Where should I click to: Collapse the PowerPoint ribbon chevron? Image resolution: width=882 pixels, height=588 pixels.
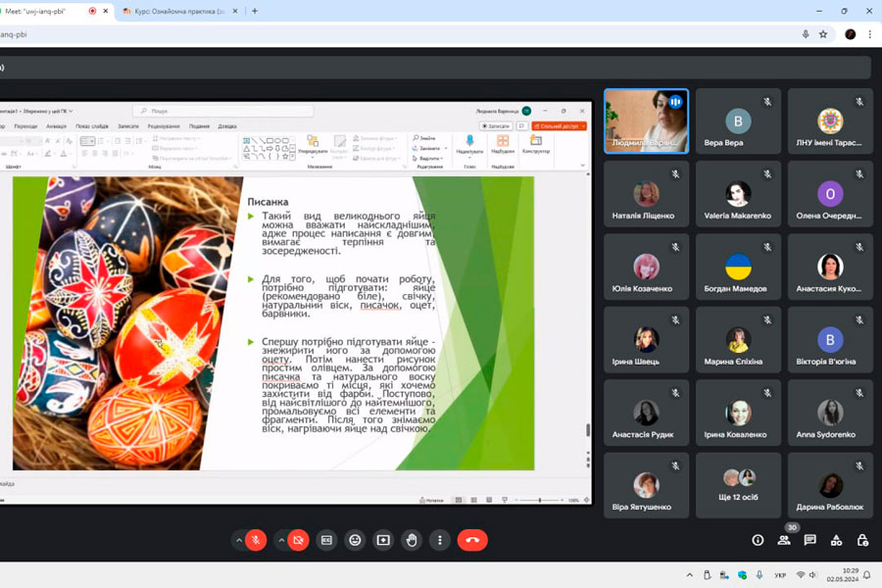583,166
